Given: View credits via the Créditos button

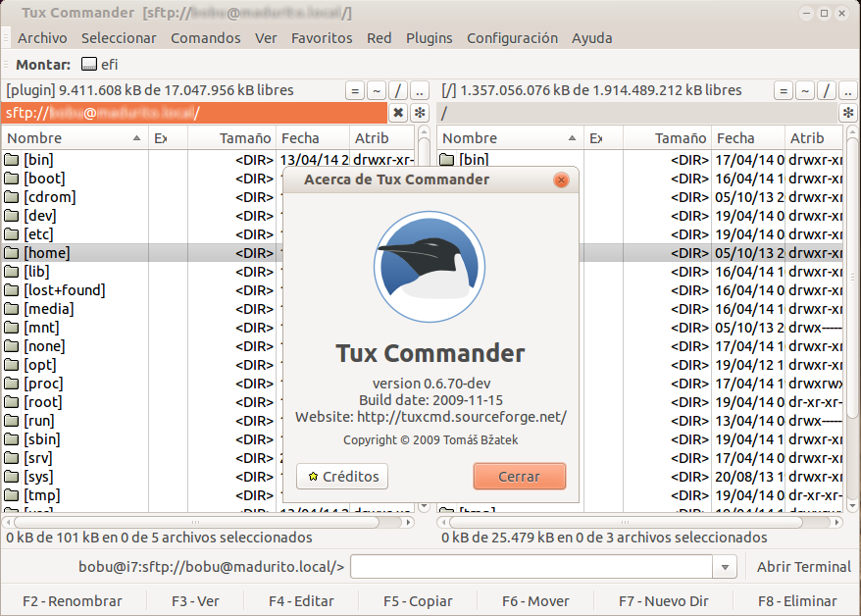Looking at the screenshot, I should tap(341, 476).
